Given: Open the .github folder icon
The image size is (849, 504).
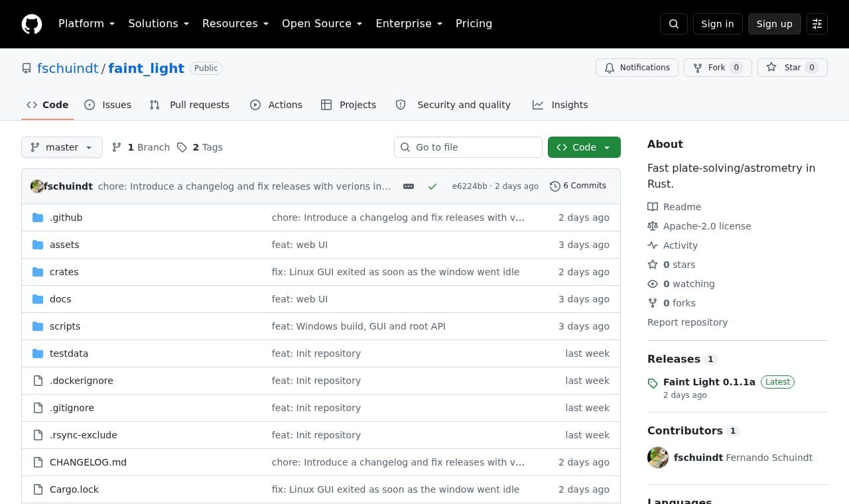Looking at the screenshot, I should (38, 218).
